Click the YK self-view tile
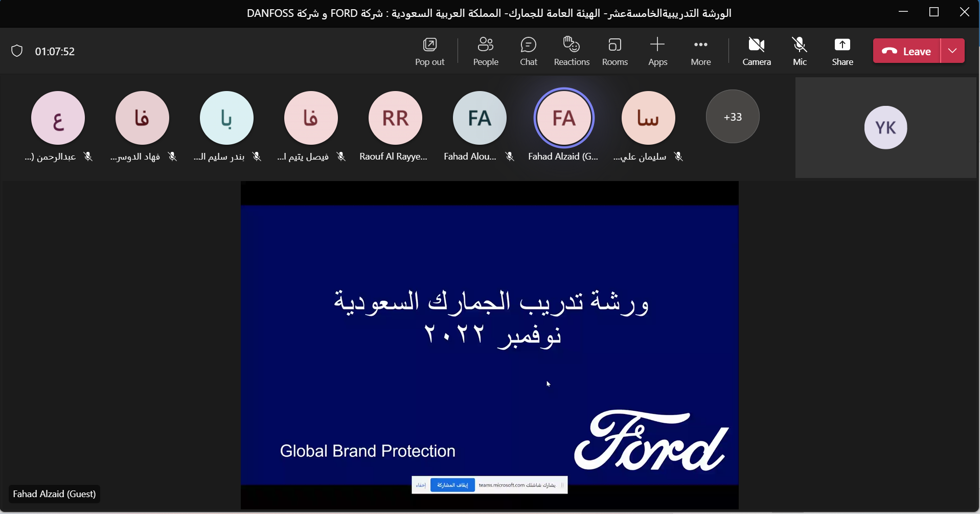 [x=885, y=127]
